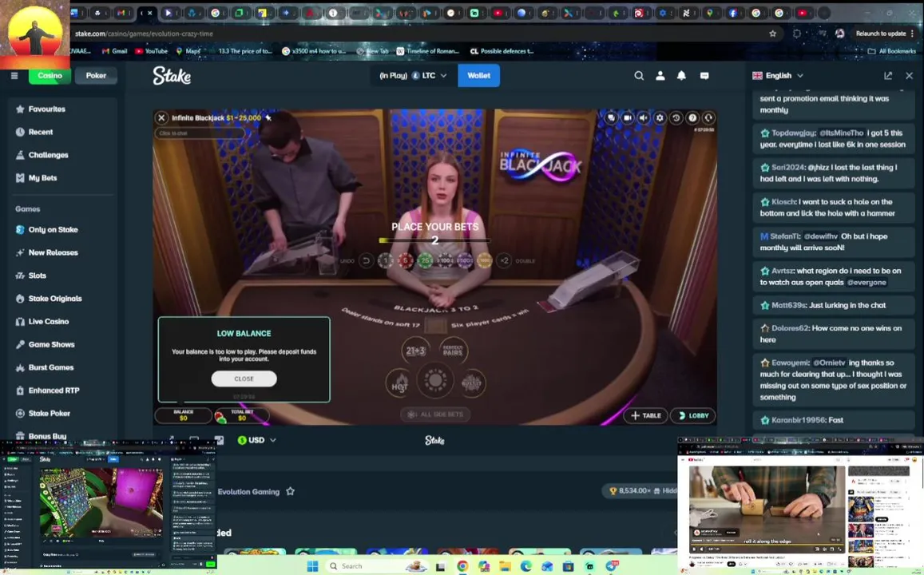Place a Bust It side bet
924x575 pixels.
point(471,383)
